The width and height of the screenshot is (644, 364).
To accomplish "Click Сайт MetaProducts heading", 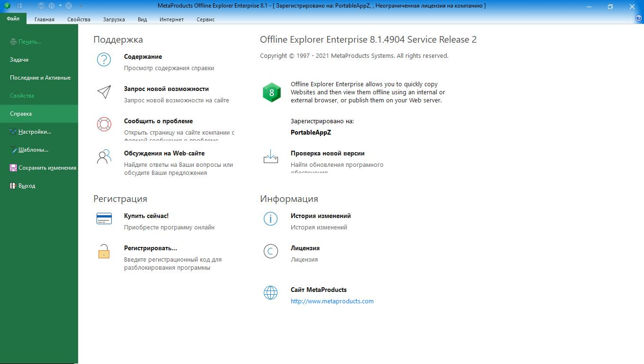I will coord(319,290).
